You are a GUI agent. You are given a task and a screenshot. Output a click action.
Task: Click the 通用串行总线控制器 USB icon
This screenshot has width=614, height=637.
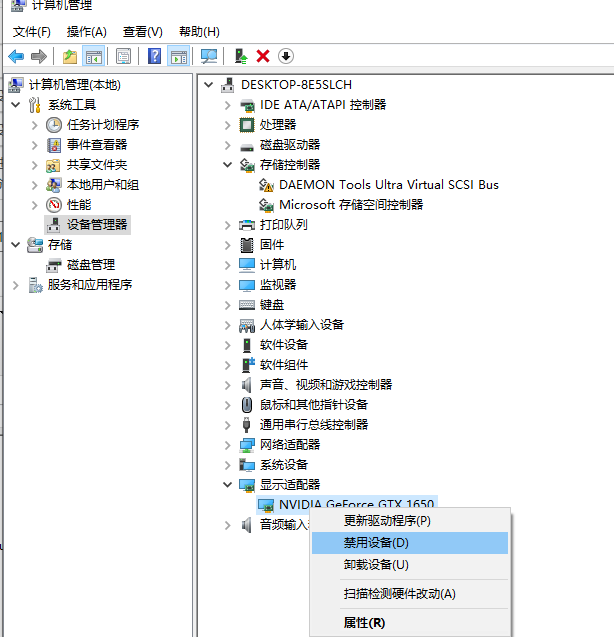click(x=246, y=425)
